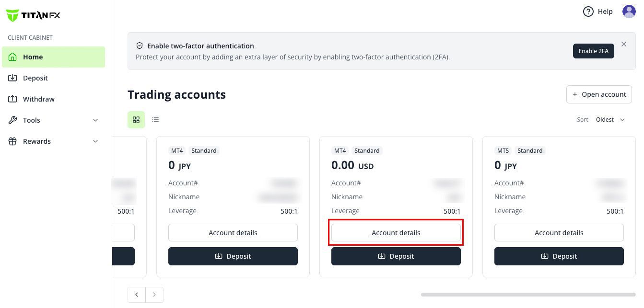644x308 pixels.
Task: Open the Help icon in header
Action: point(588,11)
